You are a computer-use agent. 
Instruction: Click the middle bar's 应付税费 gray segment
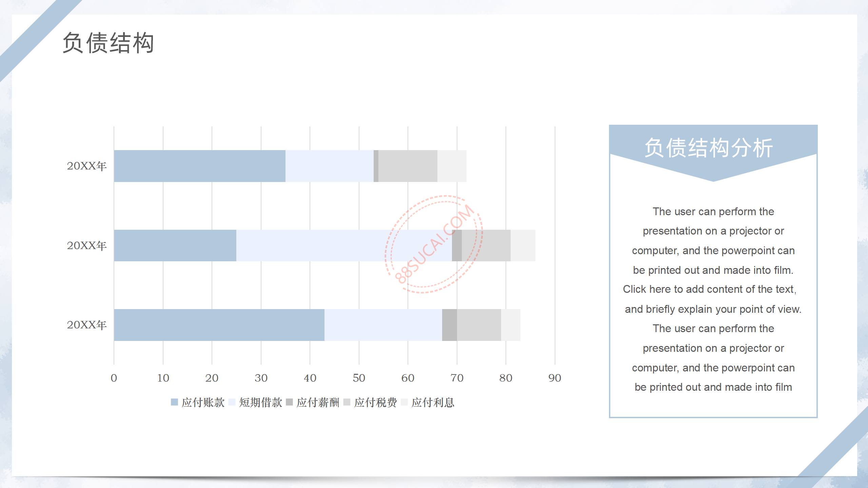tap(486, 245)
